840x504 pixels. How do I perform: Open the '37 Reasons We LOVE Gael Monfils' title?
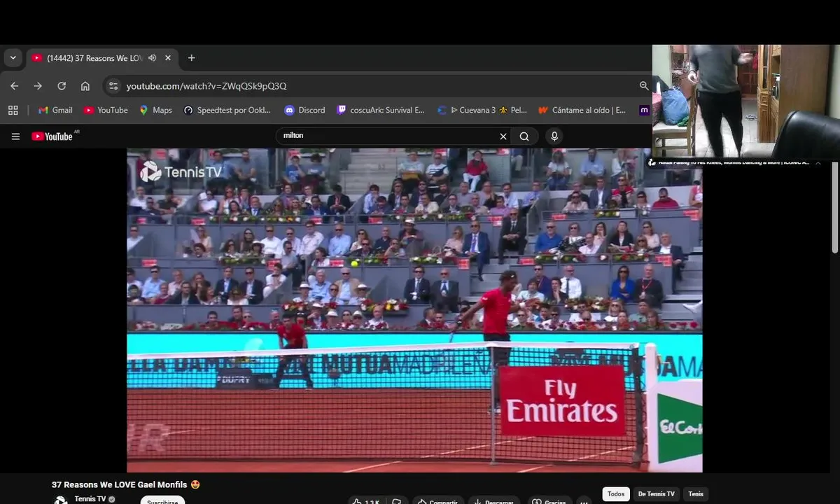[x=126, y=484]
